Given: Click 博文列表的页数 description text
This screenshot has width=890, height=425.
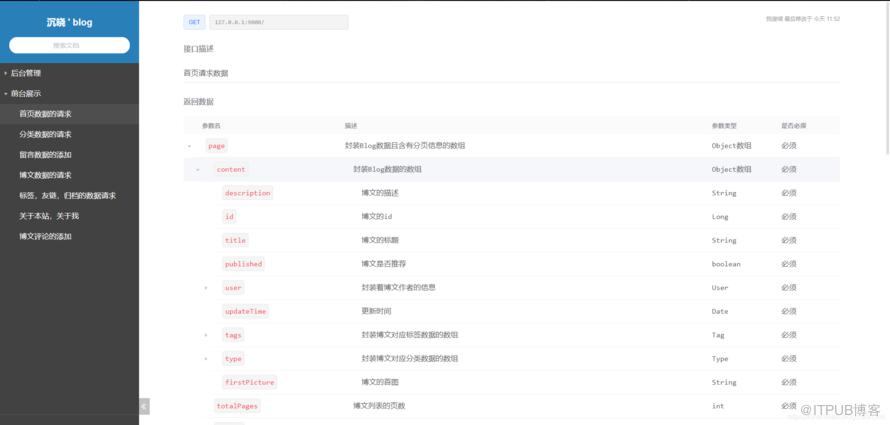Looking at the screenshot, I should click(379, 406).
